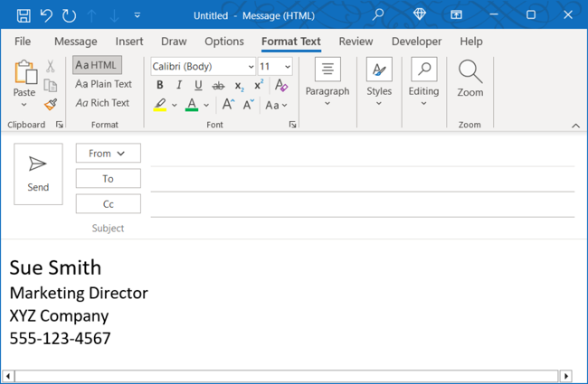Click the Undo arrow icon
This screenshot has width=588, height=384.
pyautogui.click(x=46, y=15)
